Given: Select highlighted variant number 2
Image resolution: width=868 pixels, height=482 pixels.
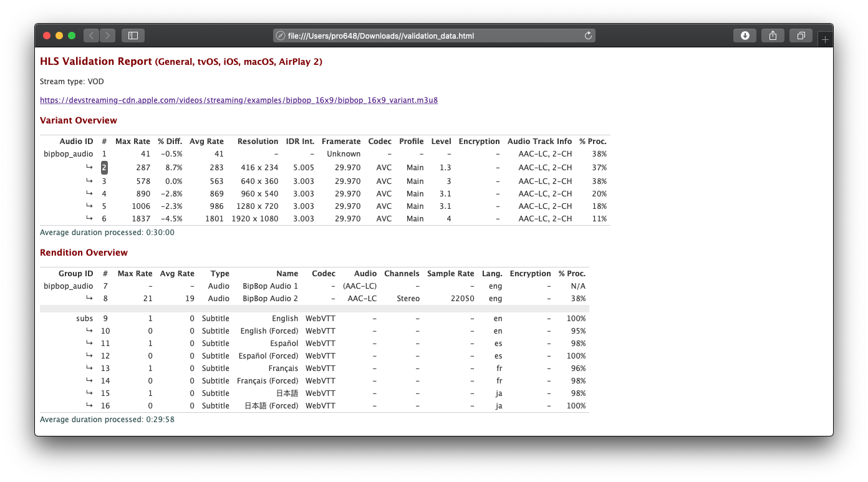Looking at the screenshot, I should coord(104,167).
